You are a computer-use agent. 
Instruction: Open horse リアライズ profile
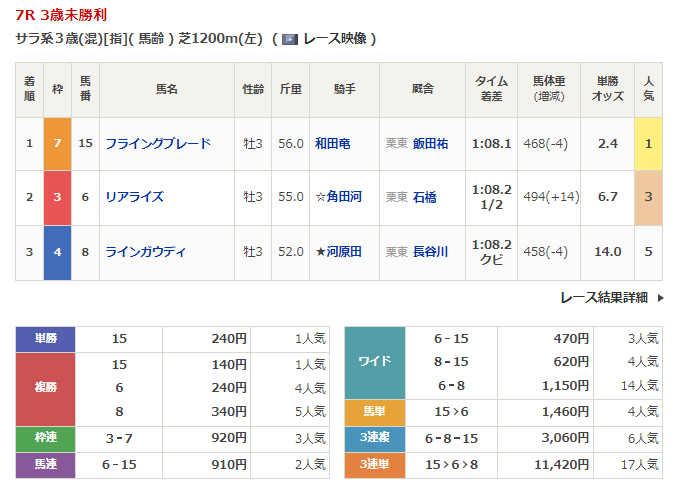point(134,197)
